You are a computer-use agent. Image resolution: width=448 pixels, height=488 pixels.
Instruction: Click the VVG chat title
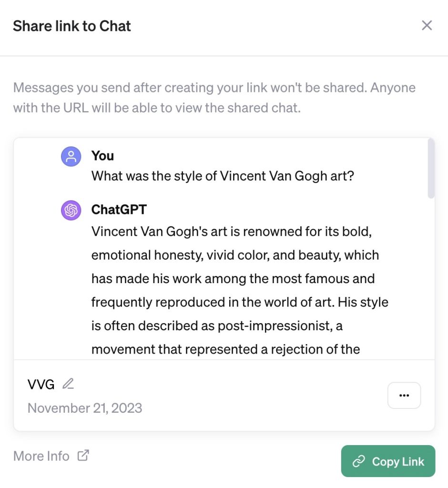pyautogui.click(x=41, y=385)
